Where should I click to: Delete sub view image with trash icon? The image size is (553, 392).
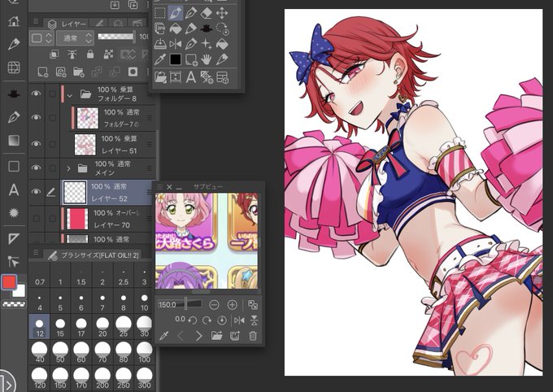[253, 336]
